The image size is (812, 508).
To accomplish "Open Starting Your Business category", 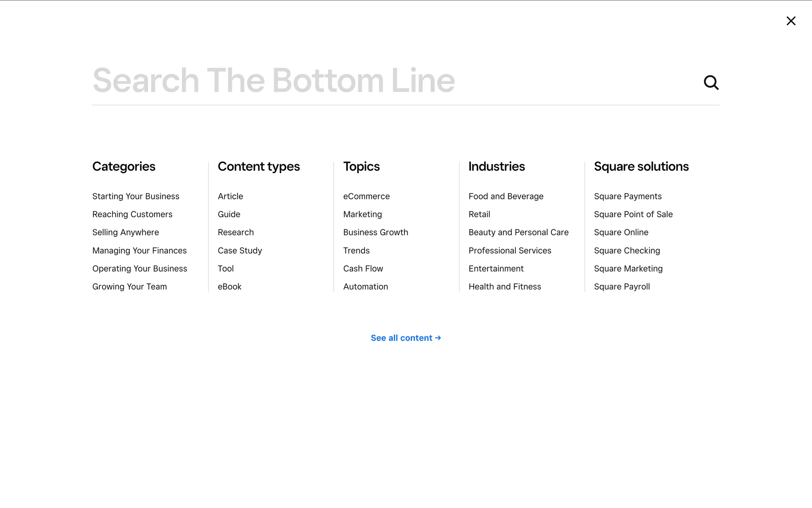I will click(136, 196).
